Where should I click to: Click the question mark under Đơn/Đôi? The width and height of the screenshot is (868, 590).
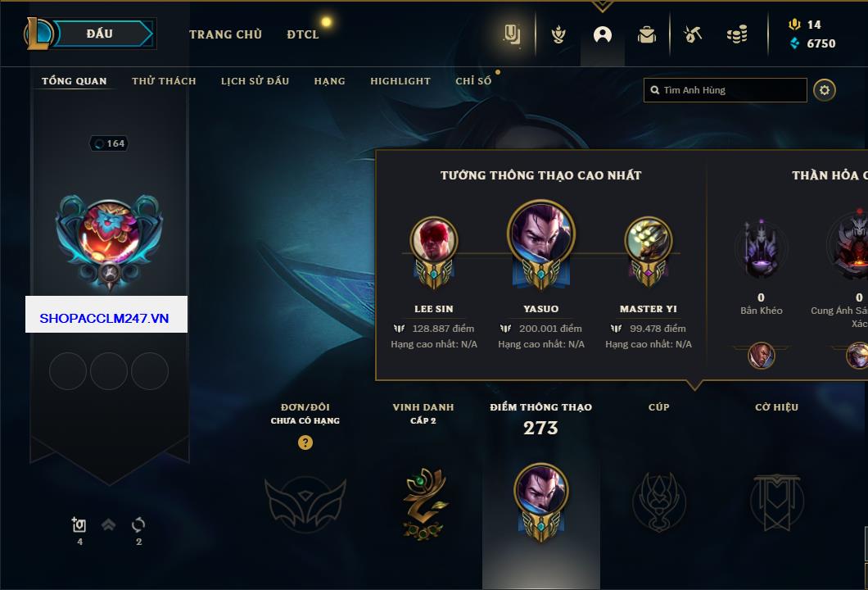(x=305, y=442)
